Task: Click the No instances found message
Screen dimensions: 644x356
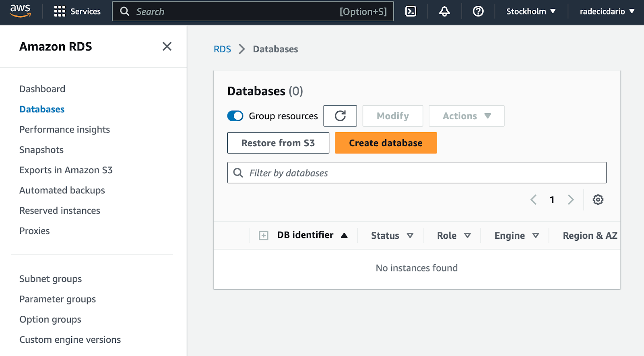Action: (417, 268)
